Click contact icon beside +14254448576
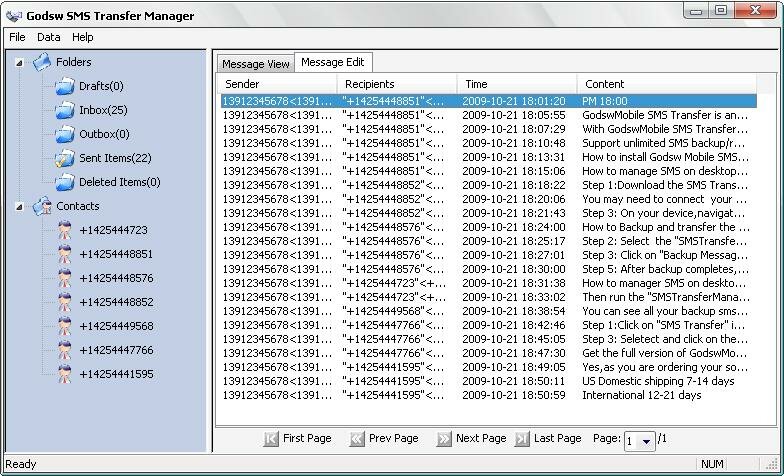Screen dimensions: 784x476 click(x=65, y=278)
